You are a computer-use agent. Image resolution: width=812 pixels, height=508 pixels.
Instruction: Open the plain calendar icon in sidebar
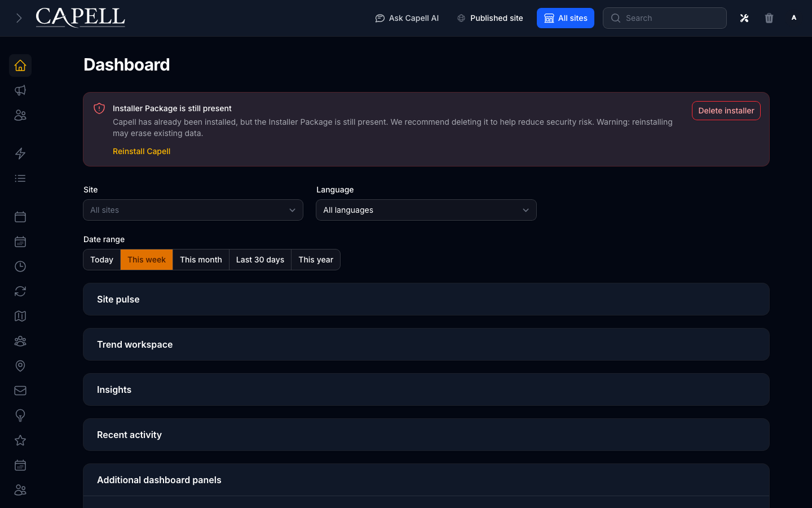tap(20, 217)
